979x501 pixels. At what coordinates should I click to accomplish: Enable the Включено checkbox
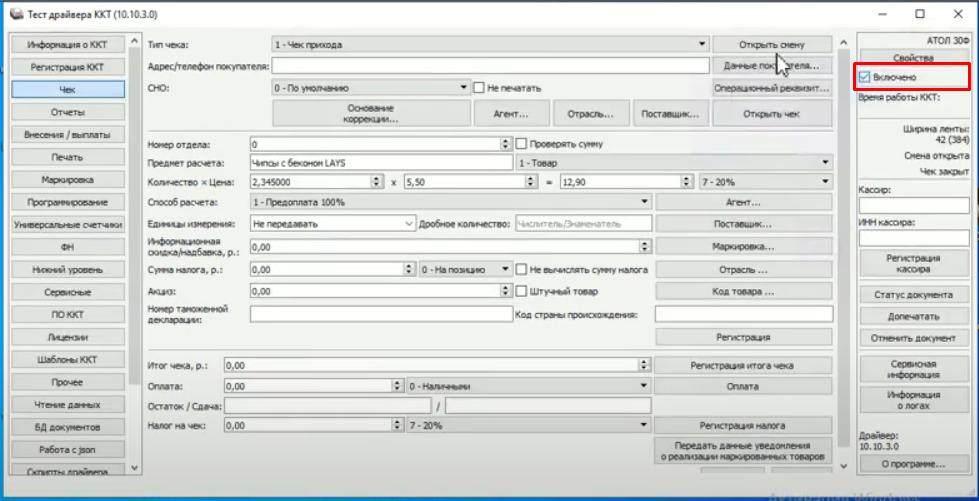pyautogui.click(x=866, y=77)
